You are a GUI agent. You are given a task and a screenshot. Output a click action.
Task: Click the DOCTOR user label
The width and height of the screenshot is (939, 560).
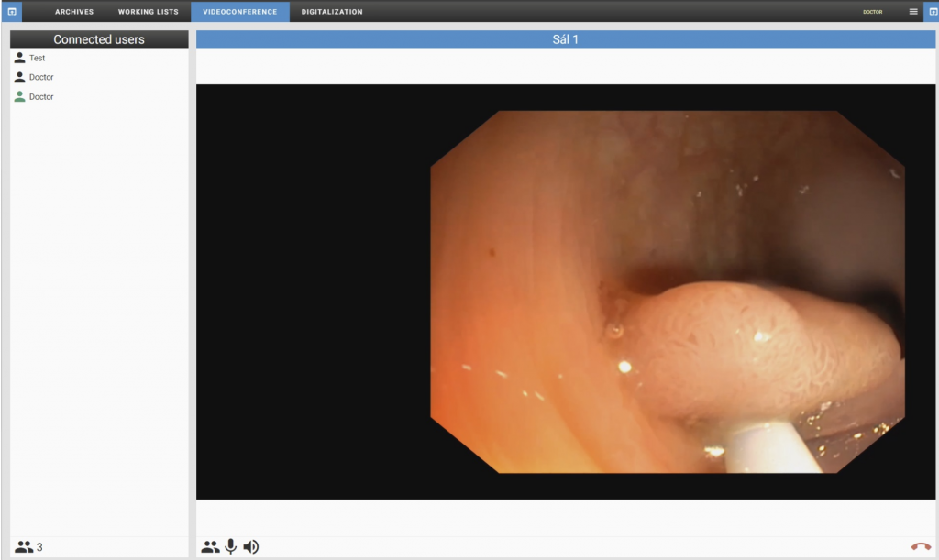872,12
